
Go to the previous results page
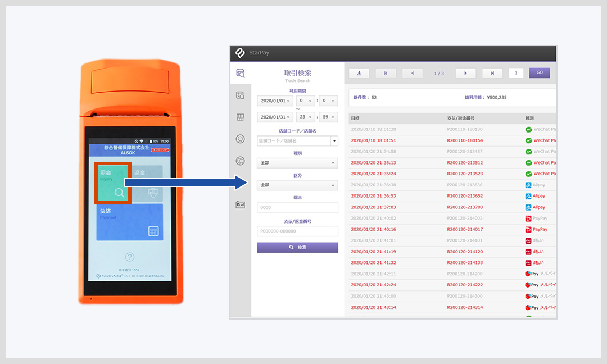click(x=413, y=73)
